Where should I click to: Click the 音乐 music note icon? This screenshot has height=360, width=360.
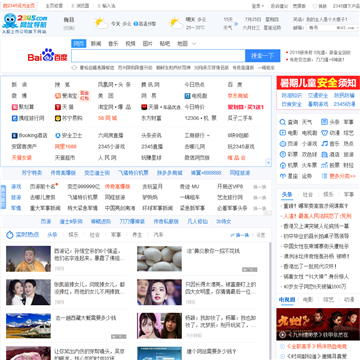325,144
